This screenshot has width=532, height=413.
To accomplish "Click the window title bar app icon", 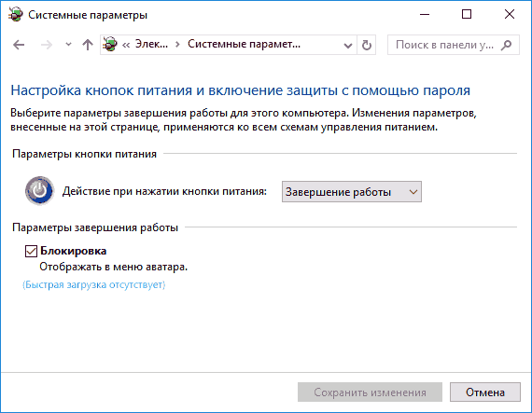I will click(16, 15).
